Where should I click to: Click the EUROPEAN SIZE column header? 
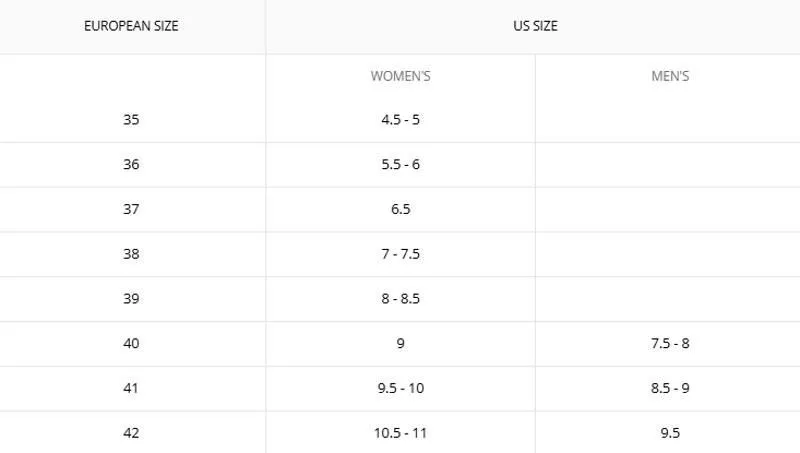click(131, 26)
